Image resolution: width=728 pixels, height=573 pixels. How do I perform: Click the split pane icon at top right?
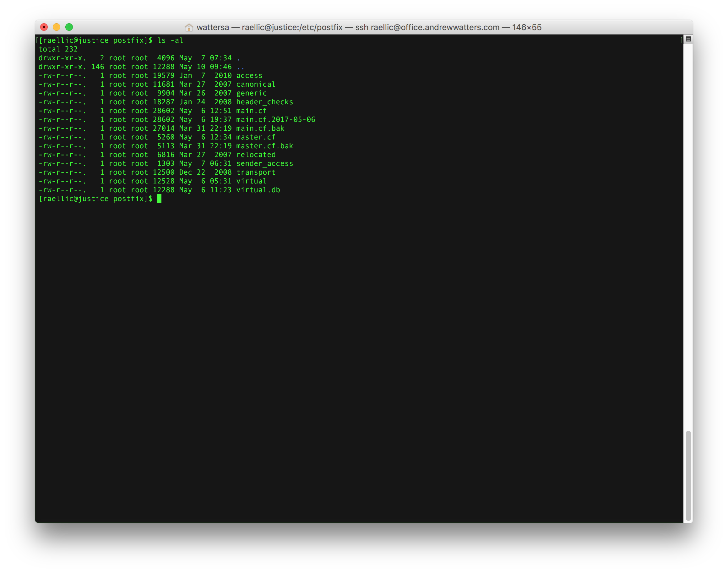pyautogui.click(x=688, y=39)
